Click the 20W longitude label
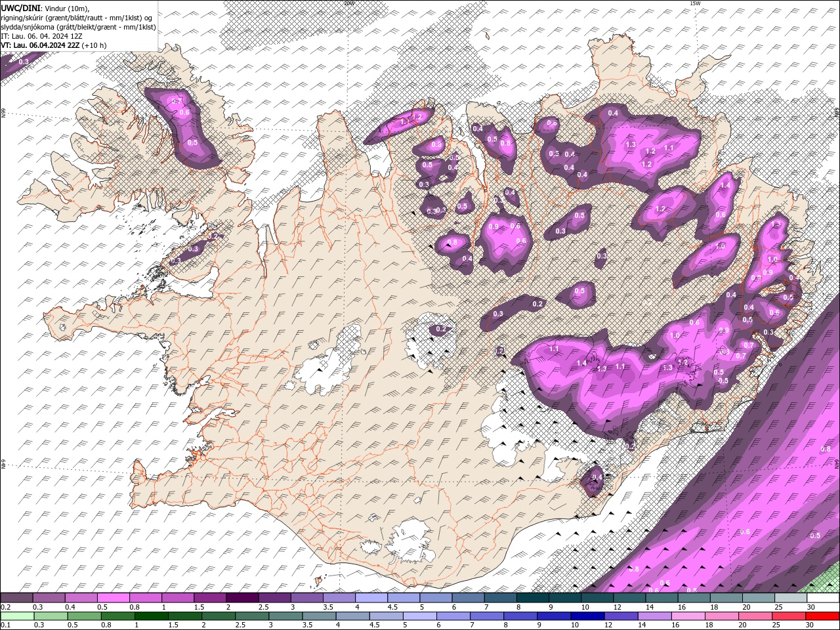The width and height of the screenshot is (840, 630). tap(349, 3)
